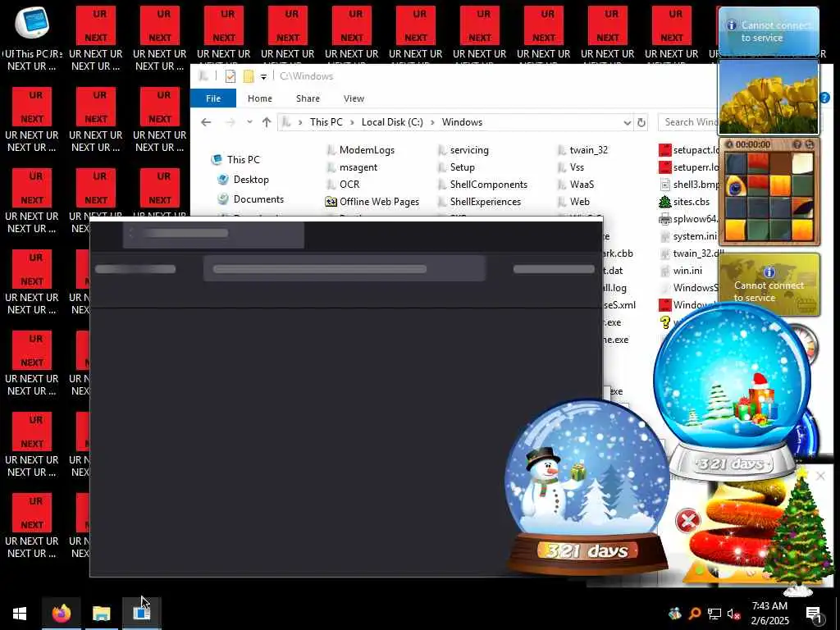840x630 pixels.
Task: Select the ModemLogs folder
Action: (361, 150)
